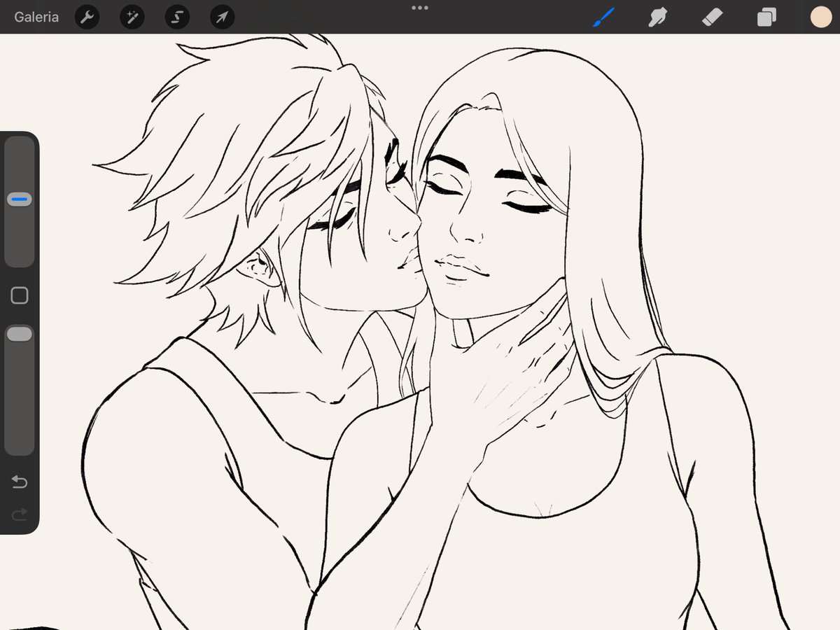This screenshot has width=840, height=630.
Task: Tap the blue brush size slider handle
Action: (19, 199)
